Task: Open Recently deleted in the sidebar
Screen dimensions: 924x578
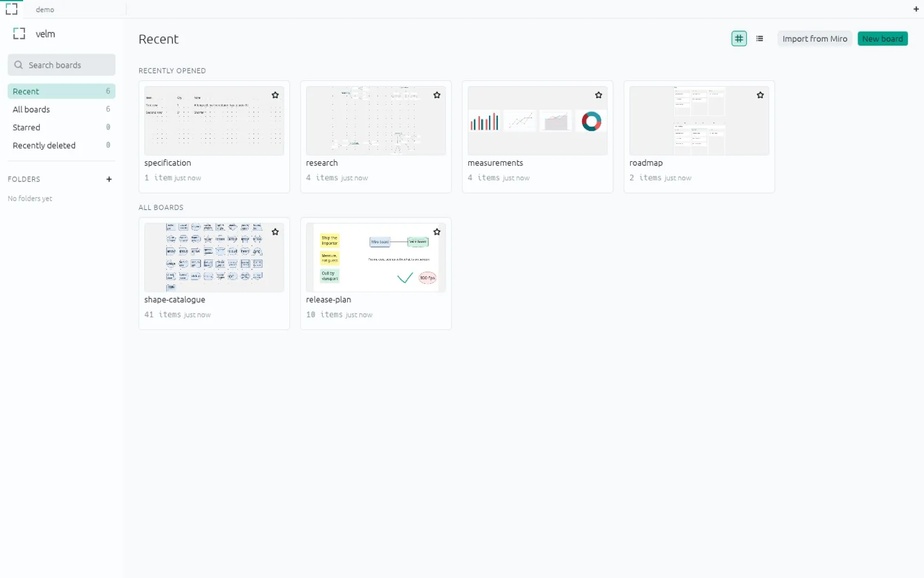Action: [61, 145]
